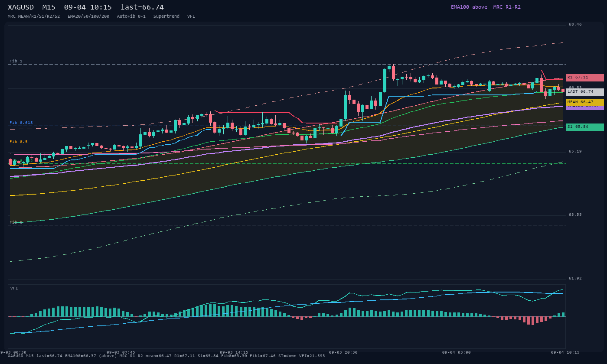
Task: Click the M15 timeframe label
Action: [x=49, y=7]
